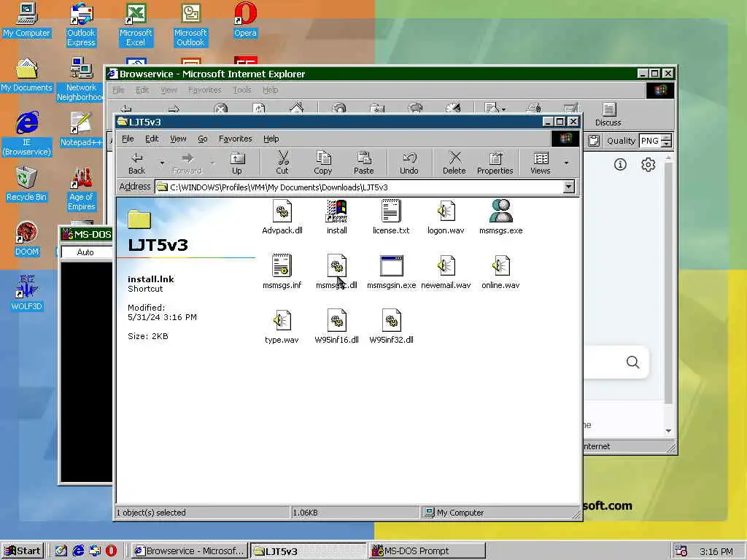Open the Auto font dropdown in MS-DOS window
Screen dimensions: 747x560
[86, 252]
